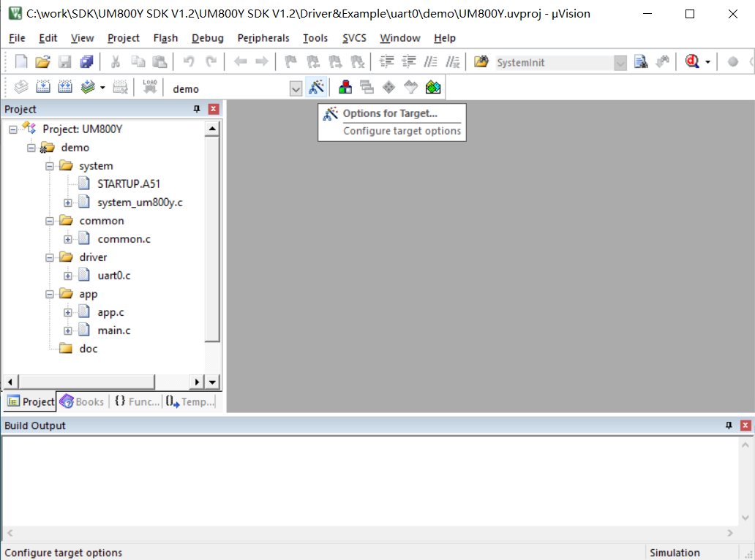Open Options for Target wand icon
The image size is (755, 560).
pos(316,88)
